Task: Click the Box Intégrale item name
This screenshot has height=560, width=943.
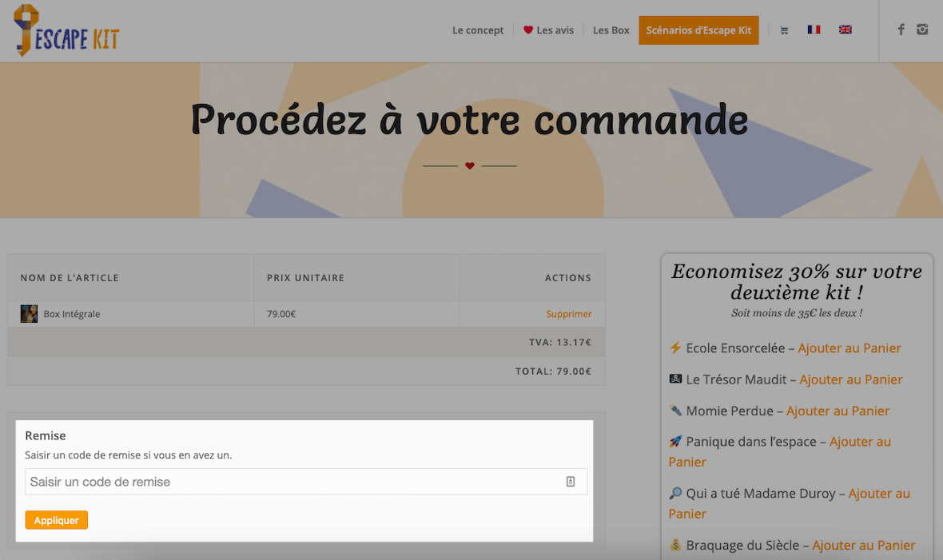Action: coord(72,314)
